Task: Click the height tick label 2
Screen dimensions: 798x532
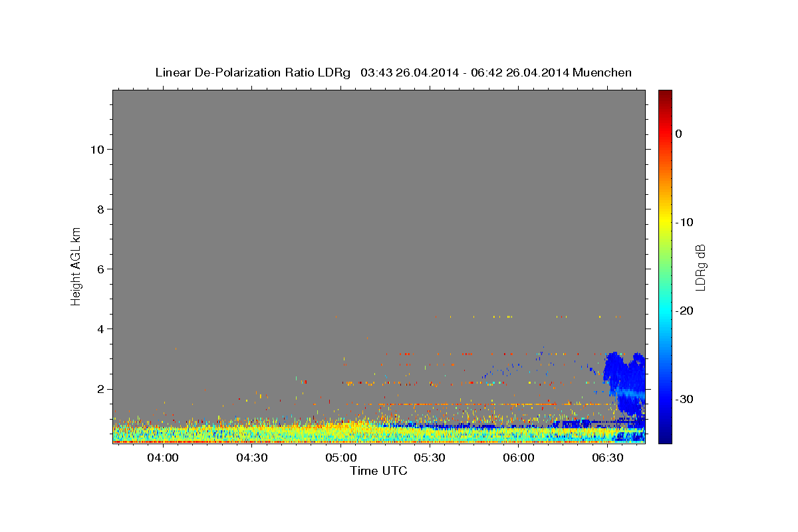Action: [x=100, y=389]
